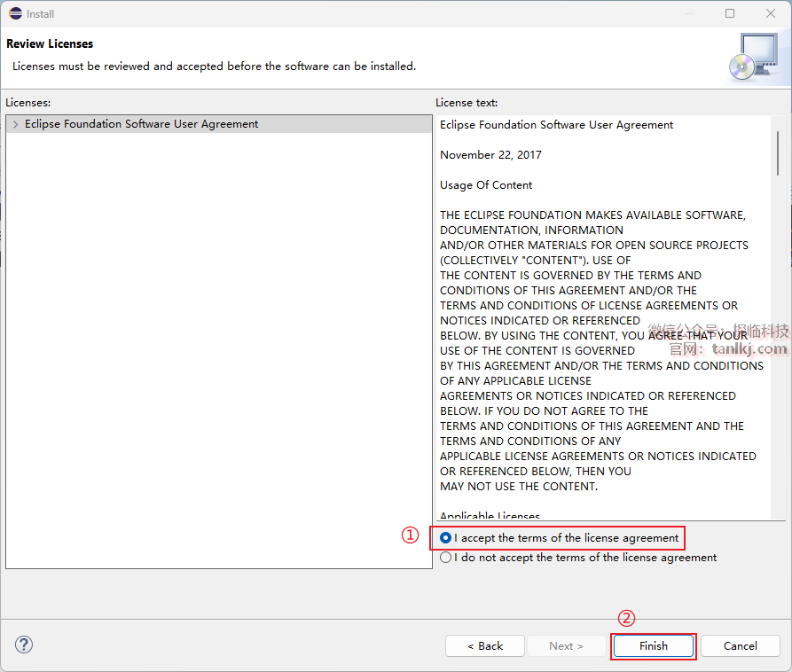The image size is (792, 672).
Task: Click the Eclipse icon in the title bar
Action: tap(16, 13)
